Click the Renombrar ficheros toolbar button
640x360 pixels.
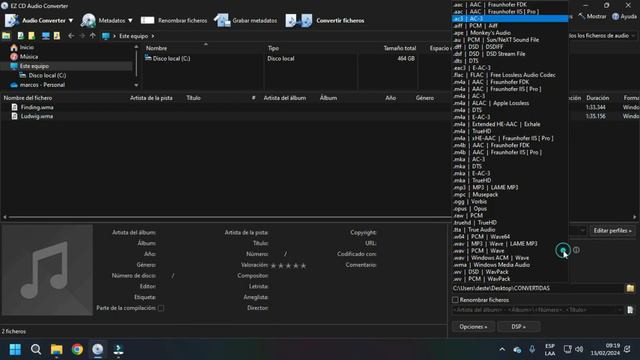tap(174, 20)
